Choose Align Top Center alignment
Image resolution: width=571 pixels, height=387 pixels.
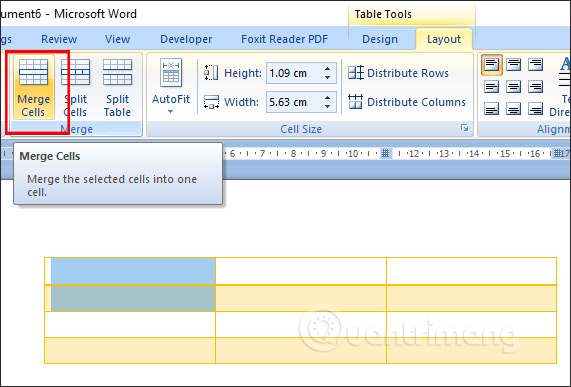(x=513, y=65)
